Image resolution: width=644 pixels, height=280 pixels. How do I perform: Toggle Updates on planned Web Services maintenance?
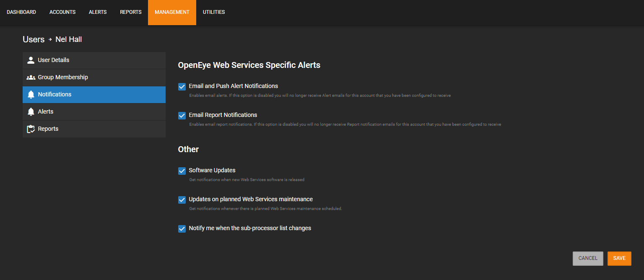pos(182,200)
